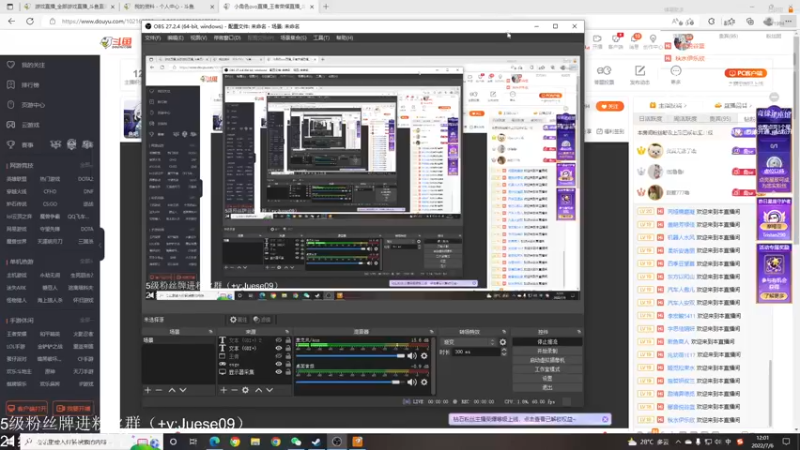Open desktop audio settings gear in mixer
Viewport: 800px width, 450px height.
(424, 382)
